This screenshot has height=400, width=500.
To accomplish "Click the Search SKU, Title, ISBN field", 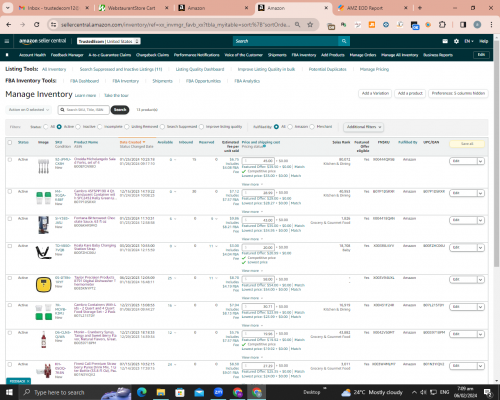I will [x=84, y=110].
